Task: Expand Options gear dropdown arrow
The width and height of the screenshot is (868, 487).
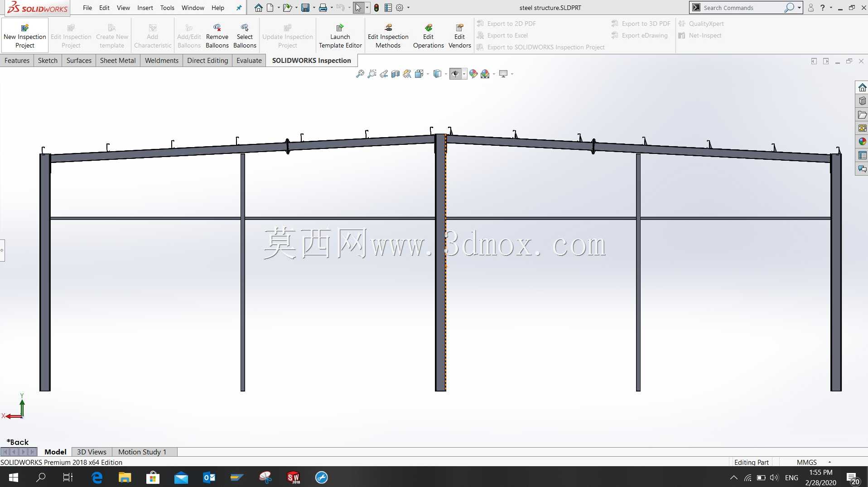Action: pos(408,8)
